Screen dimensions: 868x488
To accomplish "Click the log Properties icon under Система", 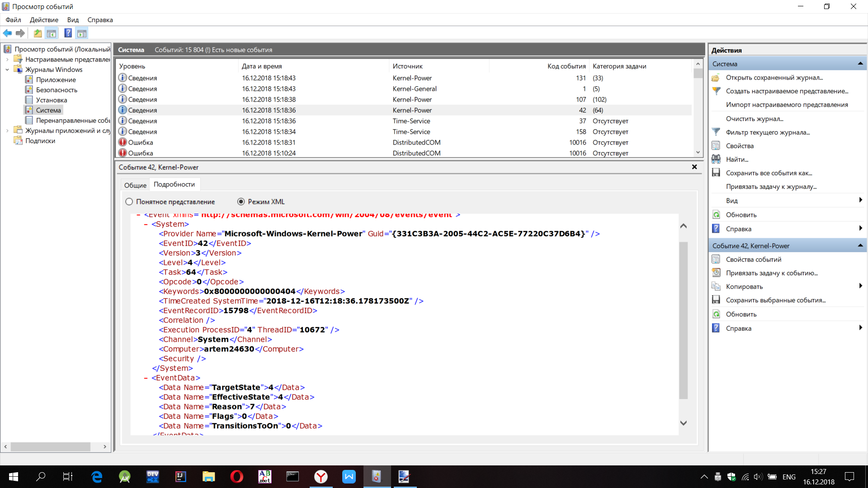I will point(716,146).
